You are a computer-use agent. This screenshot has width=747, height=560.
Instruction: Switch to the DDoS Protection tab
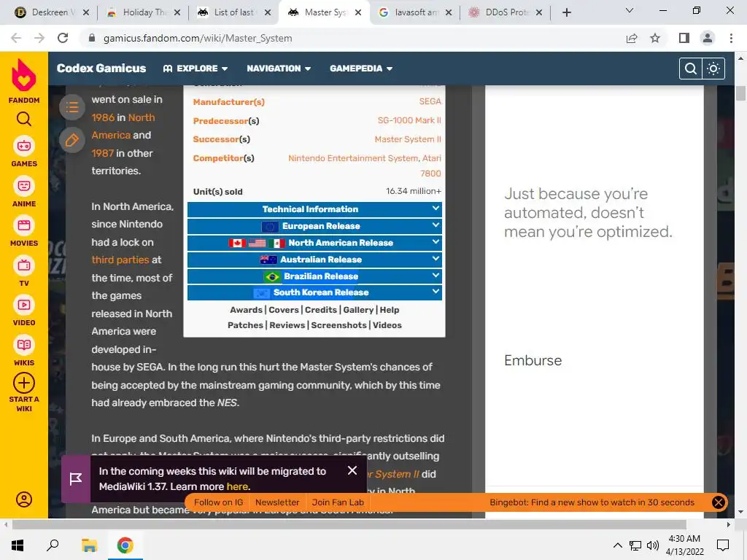click(x=505, y=12)
